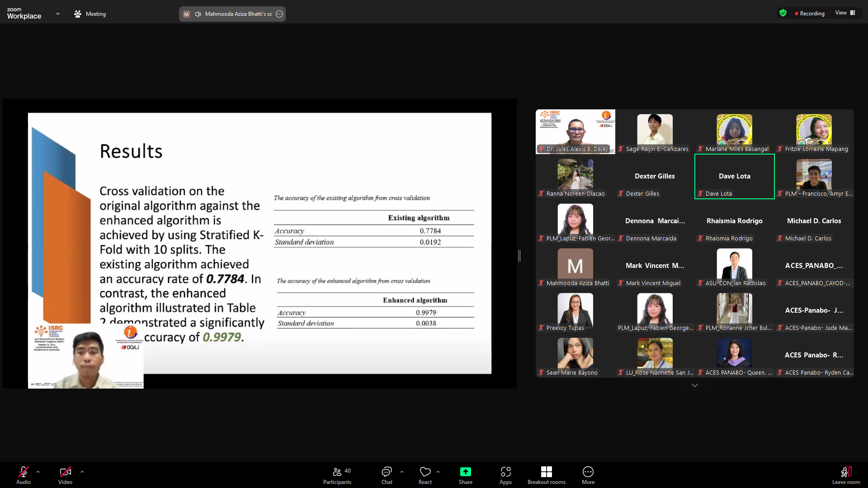
Task: Expand audio settings arrow next to Audio
Action: point(38,472)
